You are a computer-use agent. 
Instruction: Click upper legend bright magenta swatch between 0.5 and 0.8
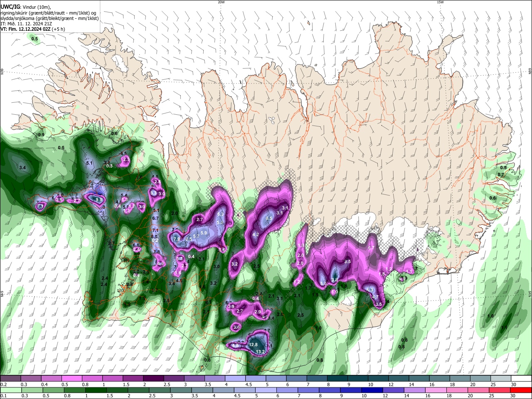coord(71,379)
